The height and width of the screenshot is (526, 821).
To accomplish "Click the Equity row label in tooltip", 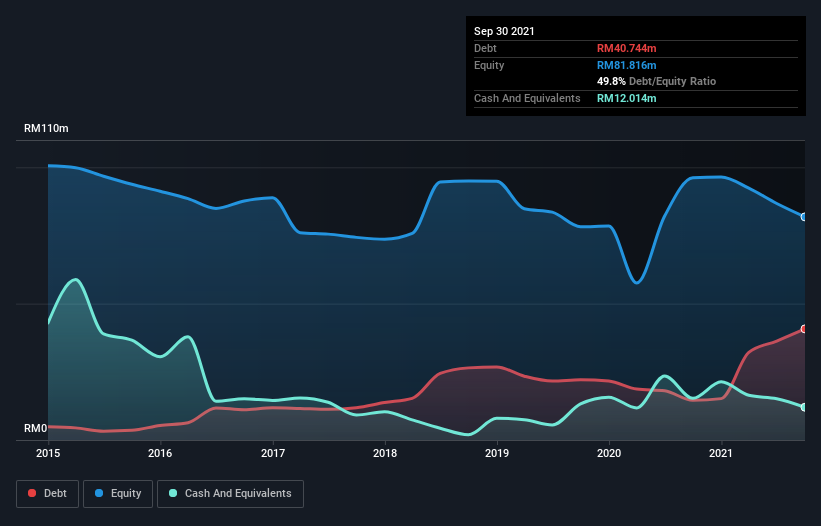I will click(489, 65).
